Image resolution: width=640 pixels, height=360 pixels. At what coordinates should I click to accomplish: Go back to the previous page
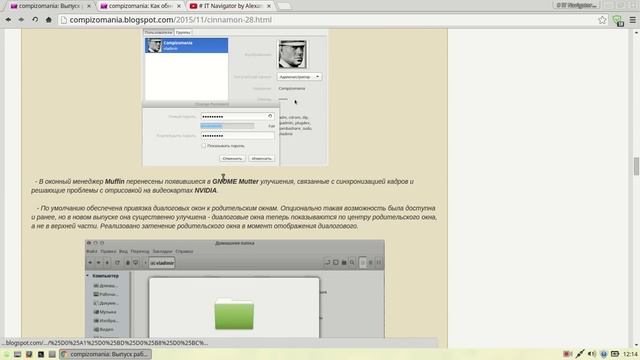tap(8, 20)
